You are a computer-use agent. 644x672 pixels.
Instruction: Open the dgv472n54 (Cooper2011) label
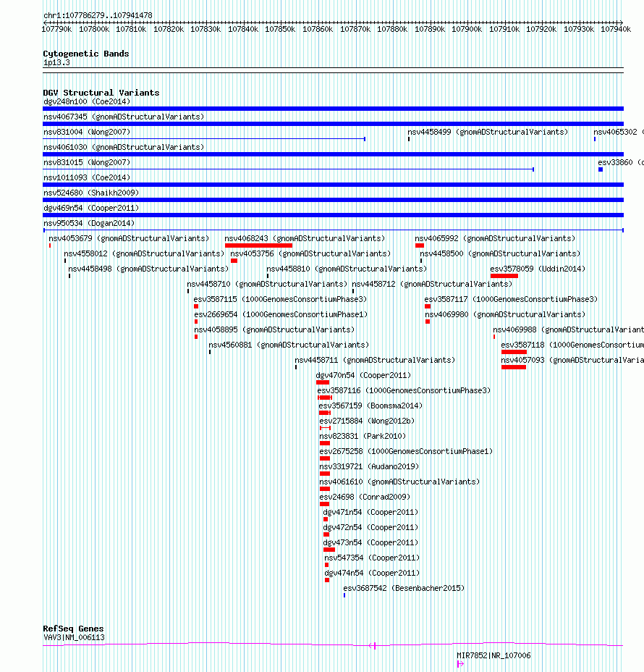tap(370, 528)
